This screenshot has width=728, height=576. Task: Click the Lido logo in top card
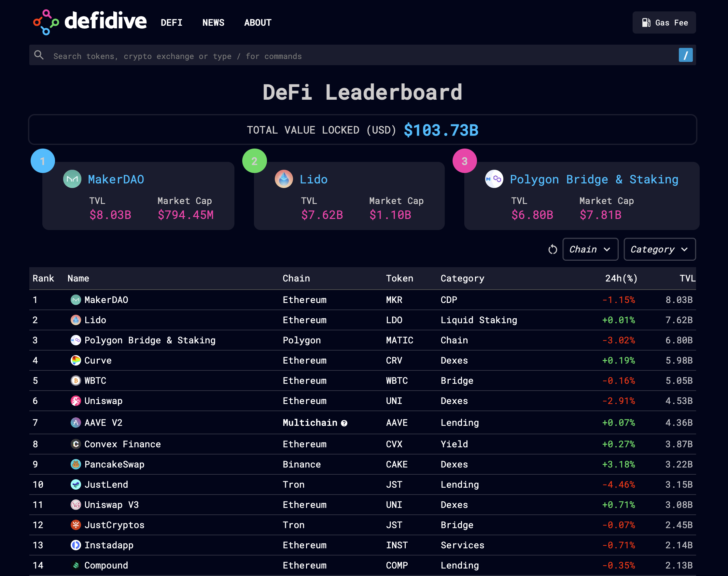tap(284, 179)
